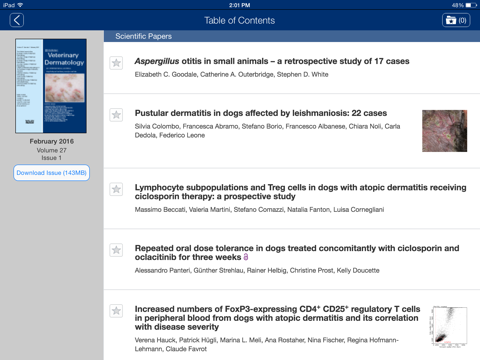Tap authors Silvia Colombo line

pos(267,131)
